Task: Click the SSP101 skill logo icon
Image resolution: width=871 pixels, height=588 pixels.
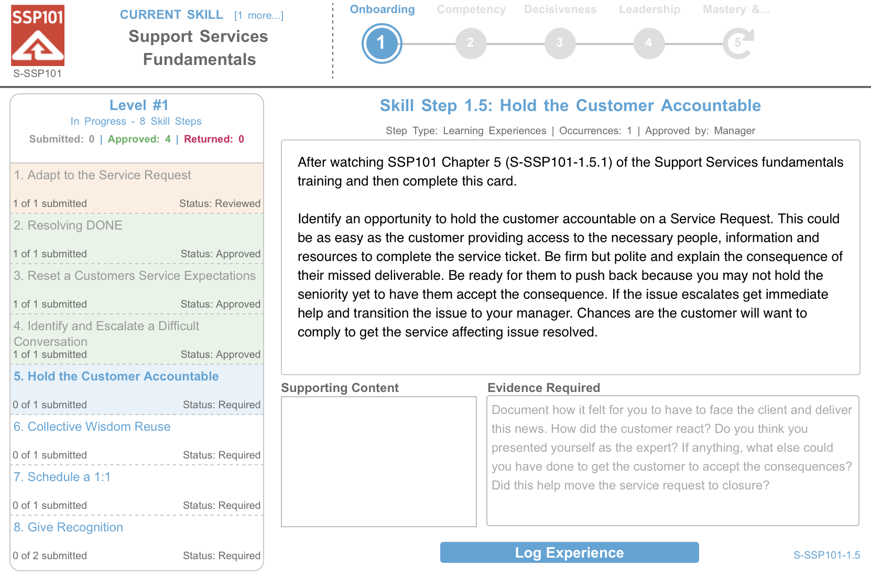Action: click(38, 36)
